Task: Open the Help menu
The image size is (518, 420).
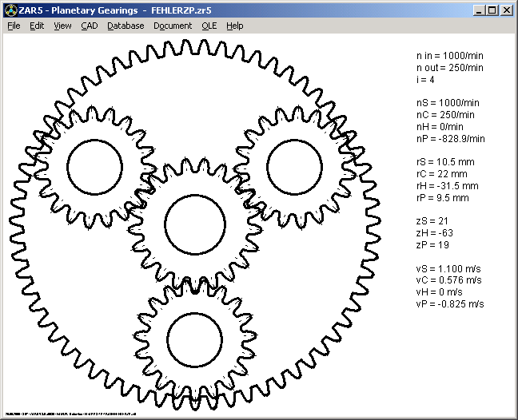Action: (234, 26)
